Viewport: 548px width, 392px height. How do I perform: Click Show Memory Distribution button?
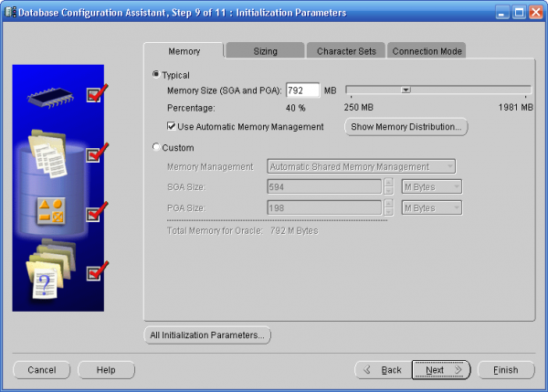[406, 126]
